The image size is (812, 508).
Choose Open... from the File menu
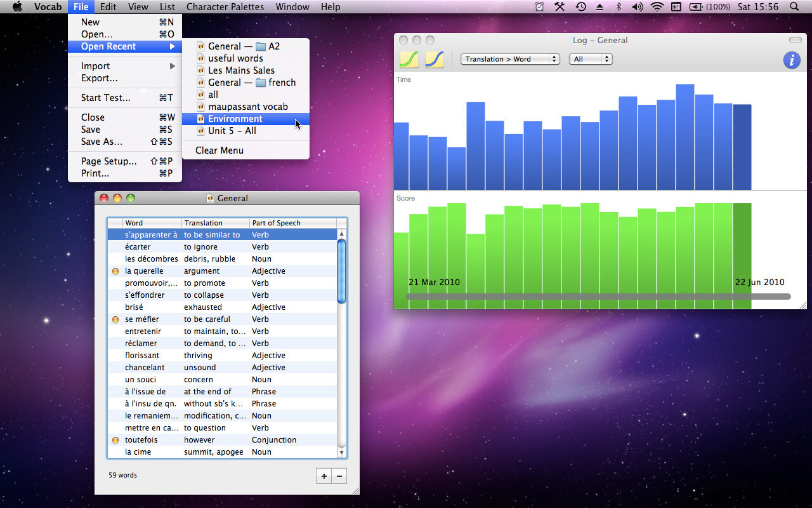tap(125, 34)
